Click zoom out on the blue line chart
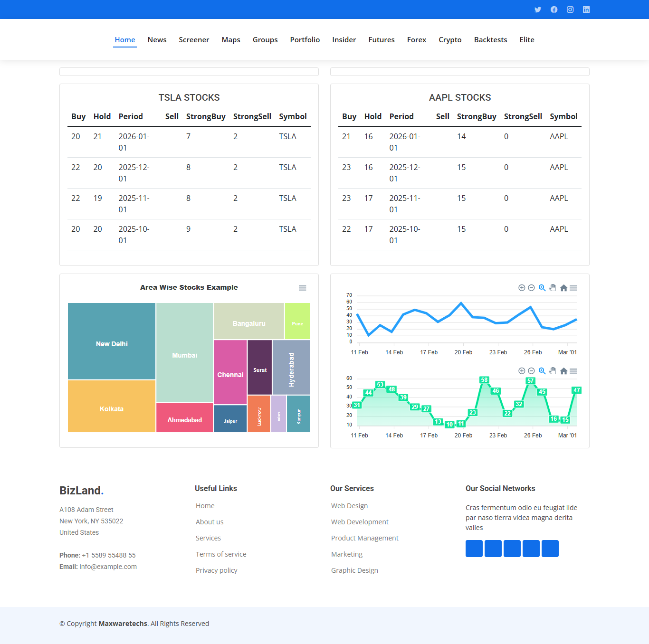 pyautogui.click(x=531, y=288)
